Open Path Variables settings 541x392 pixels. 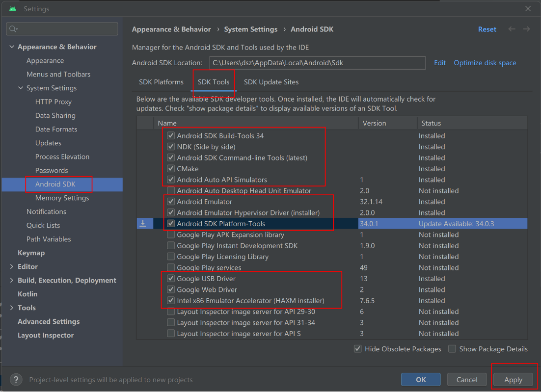(x=49, y=239)
